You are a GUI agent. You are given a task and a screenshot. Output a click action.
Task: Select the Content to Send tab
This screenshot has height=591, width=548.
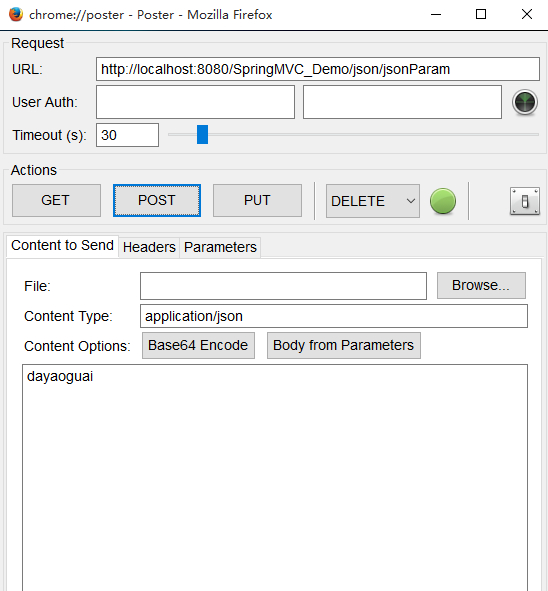[x=62, y=245]
